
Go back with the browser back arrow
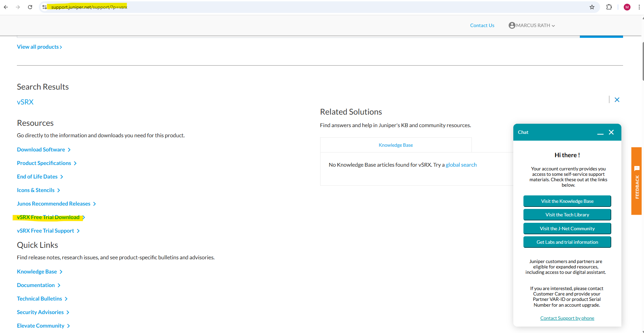click(6, 7)
